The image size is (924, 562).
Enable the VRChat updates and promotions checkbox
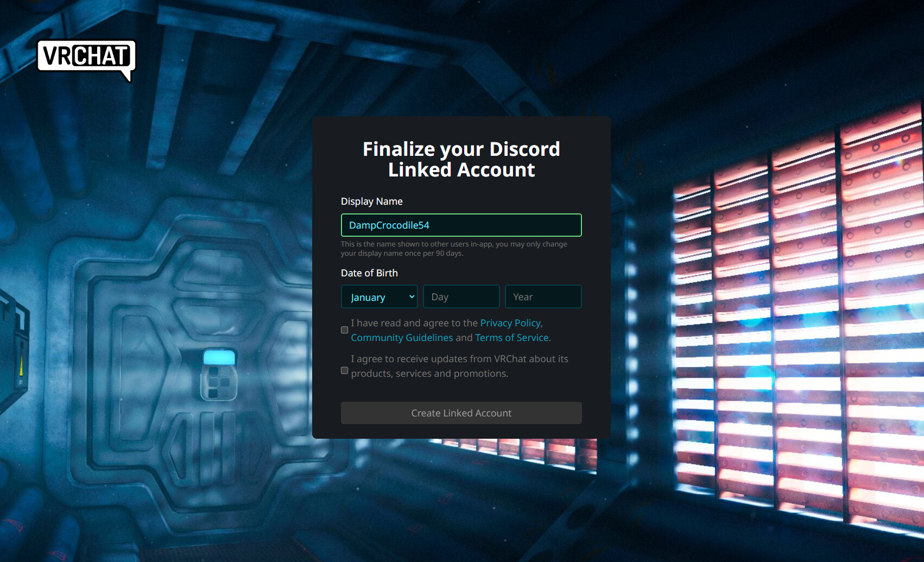tap(344, 370)
